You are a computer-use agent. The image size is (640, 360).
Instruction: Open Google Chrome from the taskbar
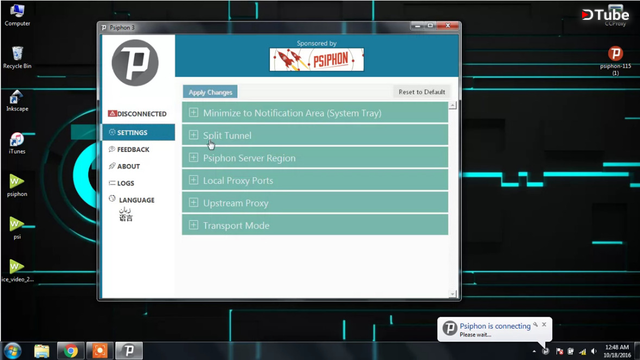click(71, 351)
